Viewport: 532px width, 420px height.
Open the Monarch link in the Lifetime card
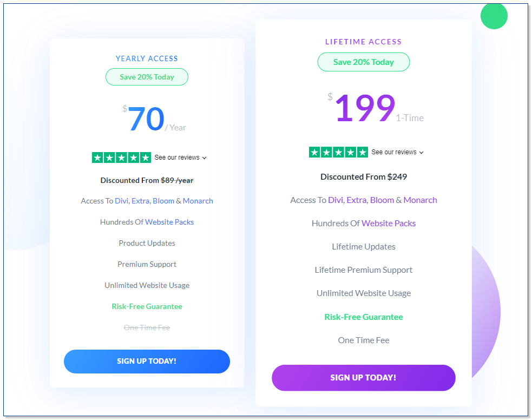pyautogui.click(x=421, y=200)
